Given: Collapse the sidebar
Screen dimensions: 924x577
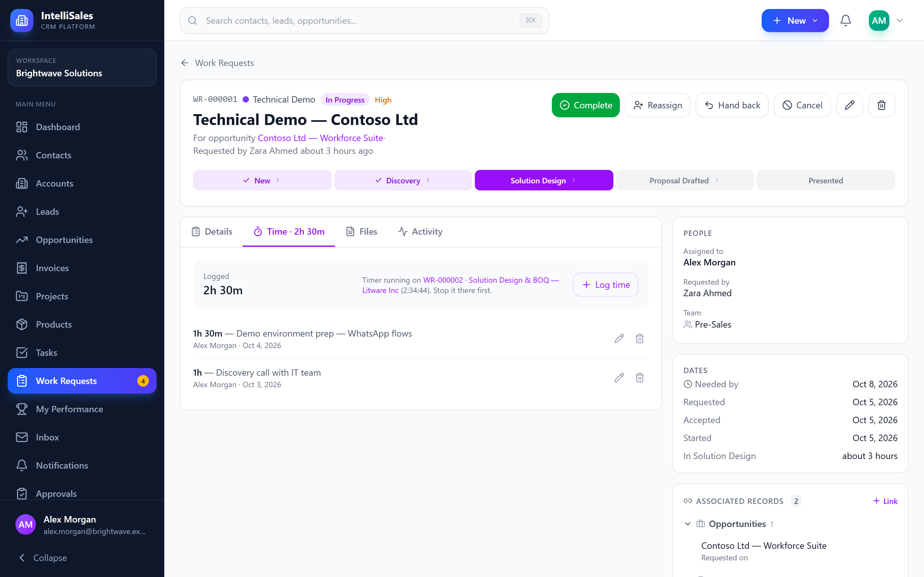Looking at the screenshot, I should [43, 557].
